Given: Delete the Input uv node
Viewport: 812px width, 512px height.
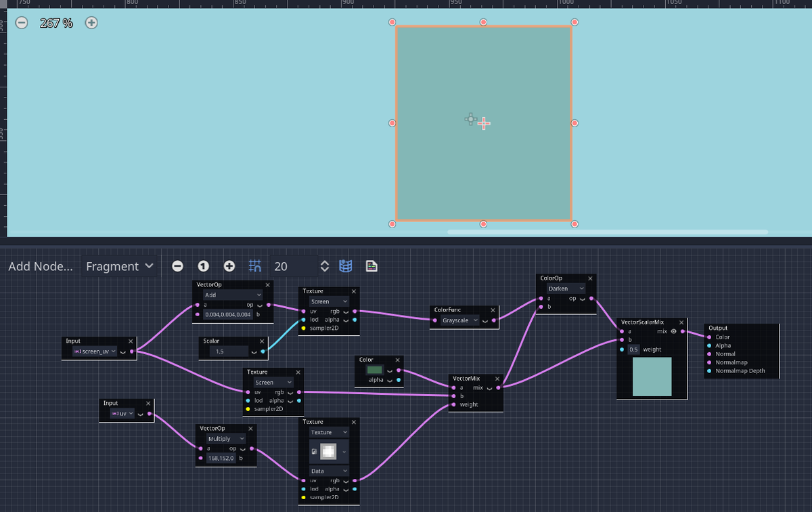Looking at the screenshot, I should point(147,403).
